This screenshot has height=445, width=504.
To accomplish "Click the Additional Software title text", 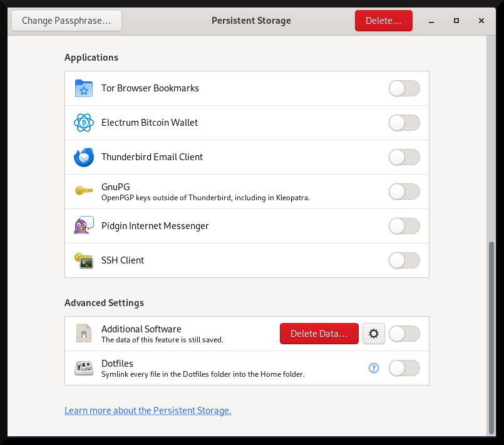I will [141, 329].
